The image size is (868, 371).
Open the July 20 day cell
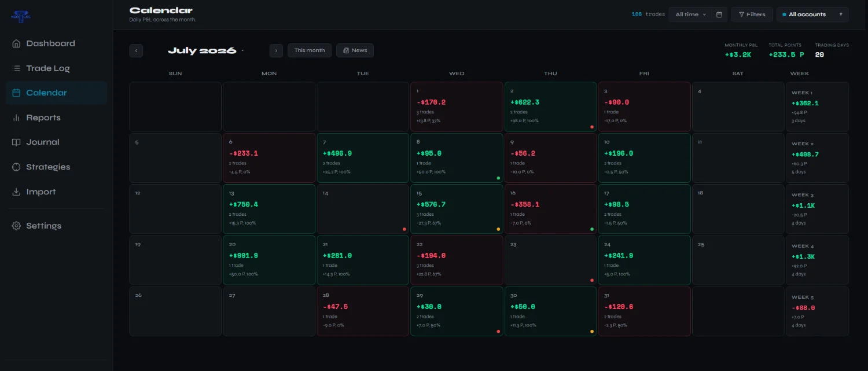(269, 260)
